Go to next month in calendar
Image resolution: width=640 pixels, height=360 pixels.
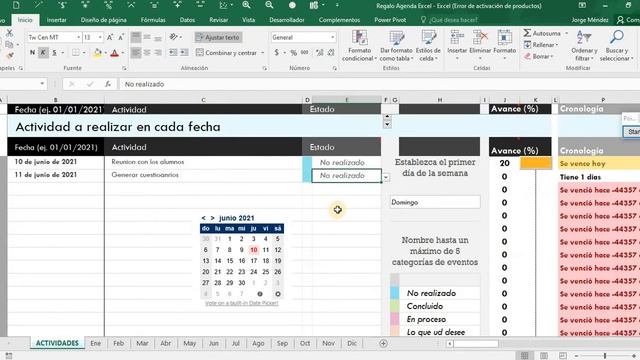coord(212,218)
